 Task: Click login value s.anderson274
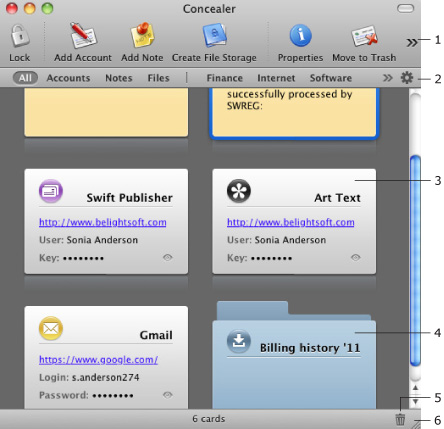(x=106, y=377)
